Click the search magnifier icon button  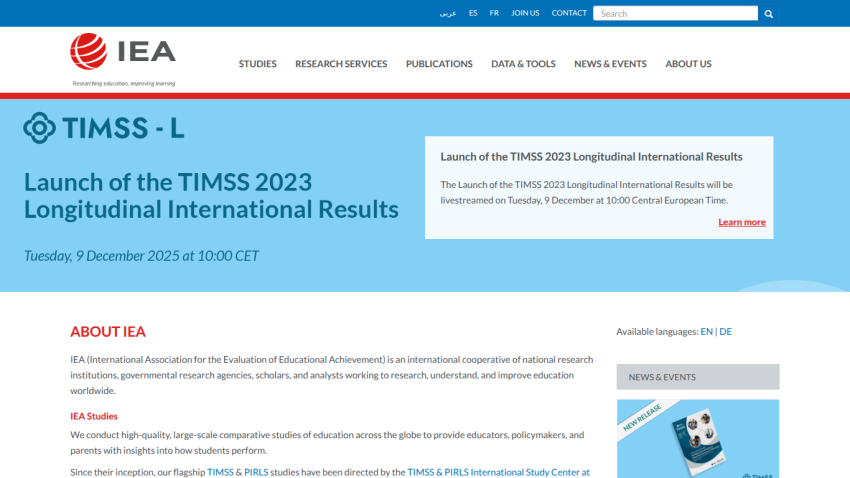768,14
